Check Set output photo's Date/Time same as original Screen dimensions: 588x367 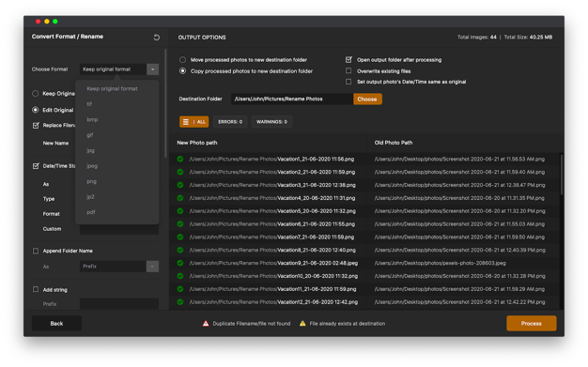(348, 82)
